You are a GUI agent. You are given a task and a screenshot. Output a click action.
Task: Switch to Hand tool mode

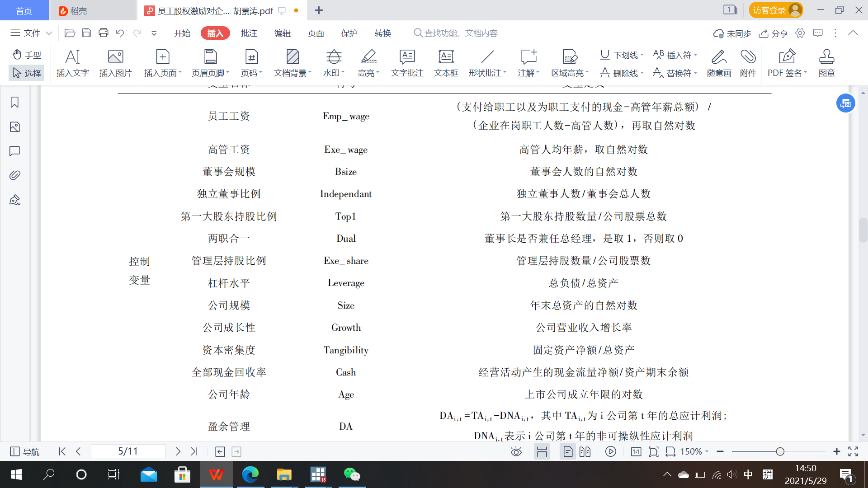(27, 55)
